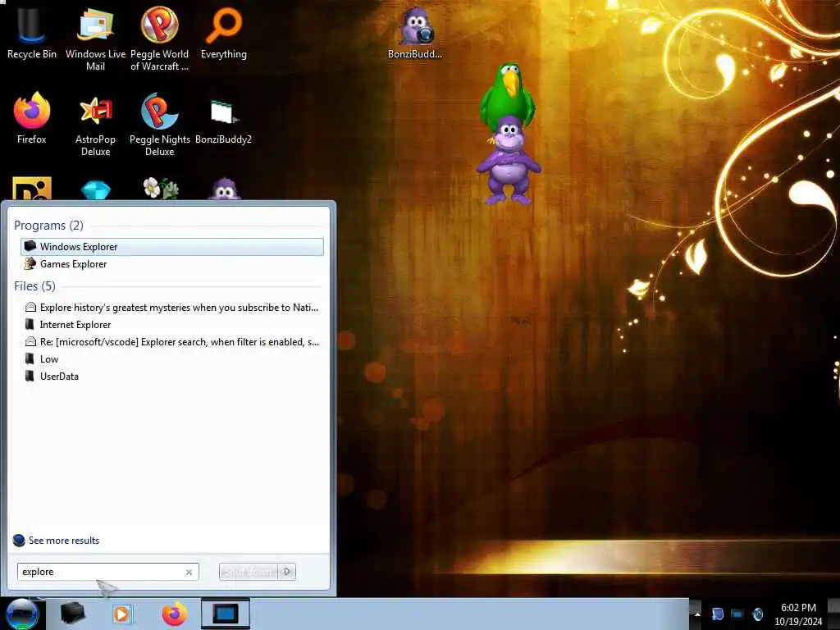Open Windows Explorer from the taskbar

(x=72, y=614)
